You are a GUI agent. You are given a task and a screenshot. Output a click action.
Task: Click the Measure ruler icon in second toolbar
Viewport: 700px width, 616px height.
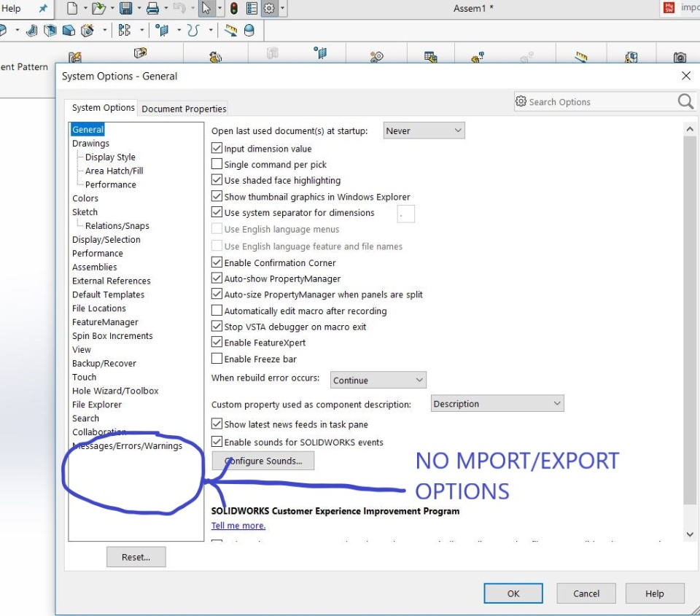tap(230, 31)
